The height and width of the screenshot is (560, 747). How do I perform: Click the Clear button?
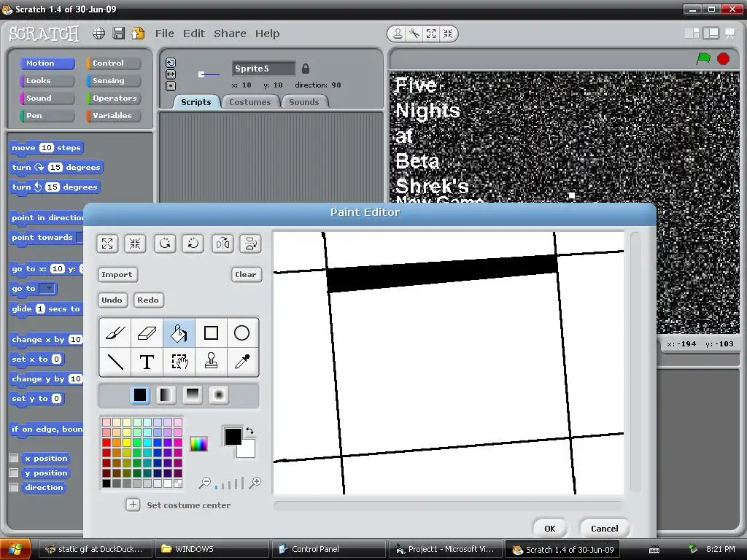(246, 275)
